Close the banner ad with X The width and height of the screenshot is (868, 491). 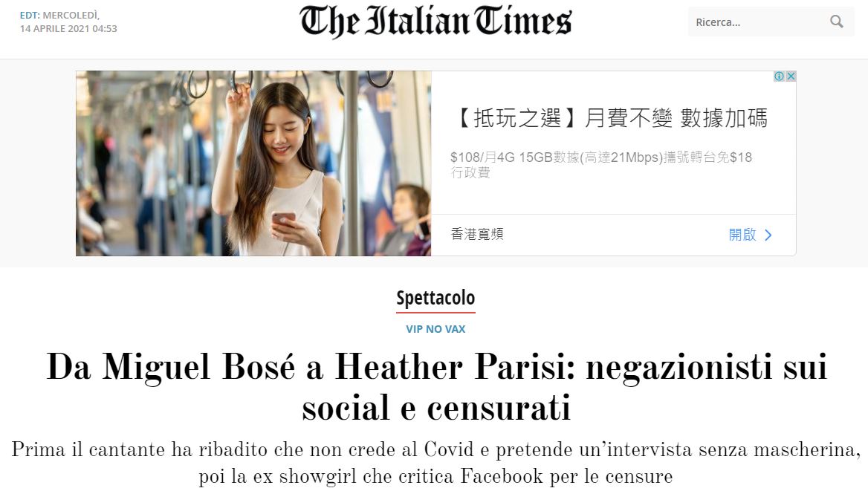coord(791,77)
